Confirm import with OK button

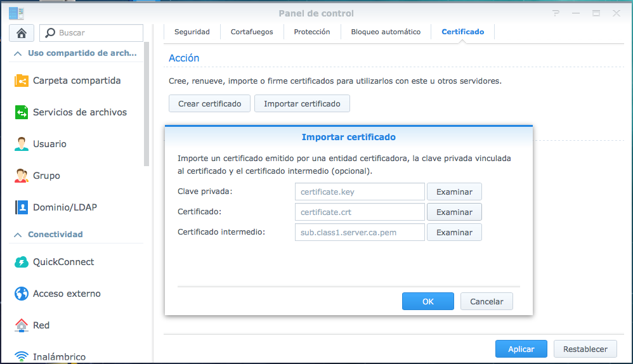click(x=427, y=301)
